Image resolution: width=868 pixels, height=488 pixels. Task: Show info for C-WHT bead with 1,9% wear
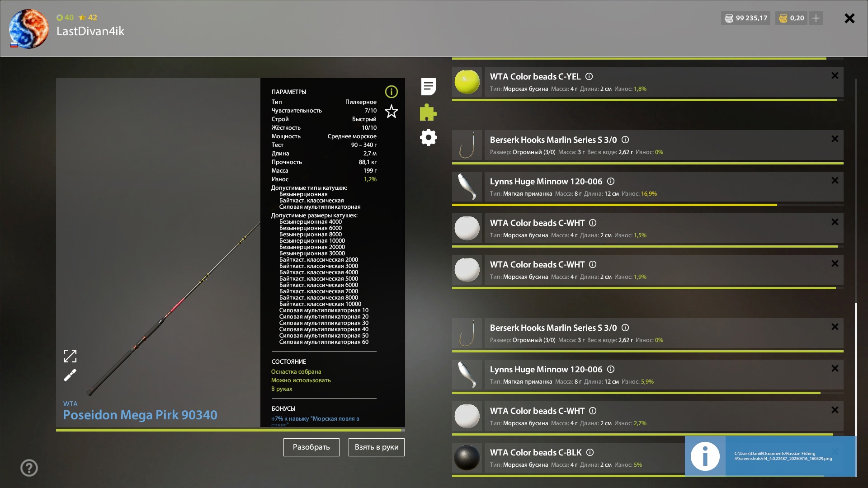[593, 265]
